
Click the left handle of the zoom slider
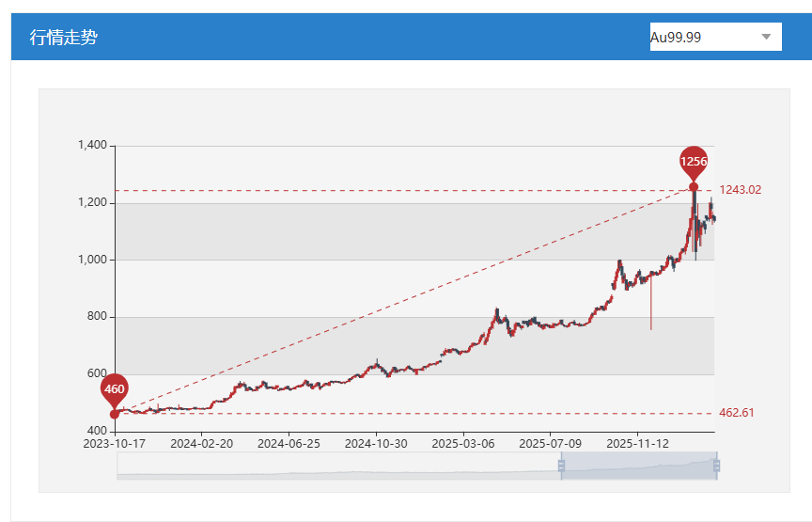[561, 466]
